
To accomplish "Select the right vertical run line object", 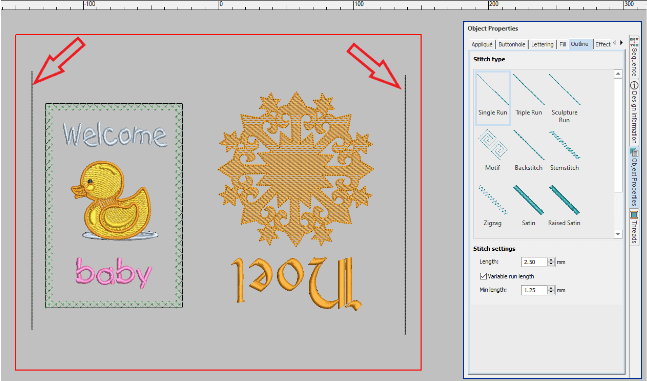I will click(x=406, y=205).
